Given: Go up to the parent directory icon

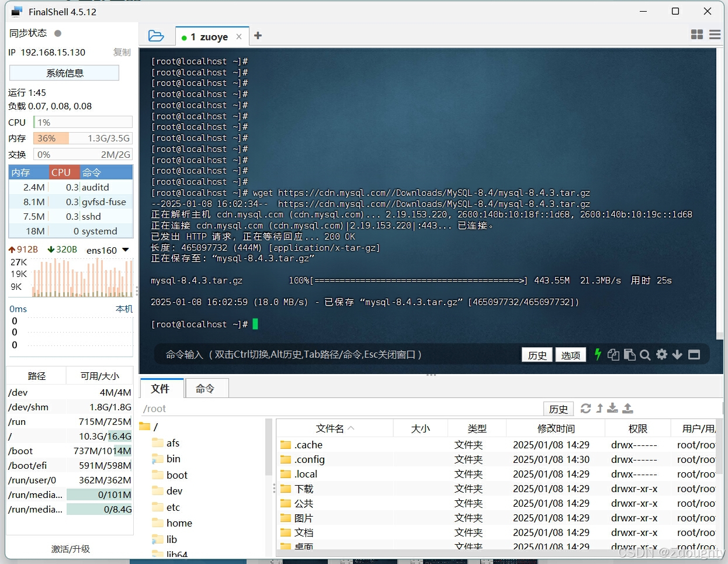Looking at the screenshot, I should click(599, 408).
